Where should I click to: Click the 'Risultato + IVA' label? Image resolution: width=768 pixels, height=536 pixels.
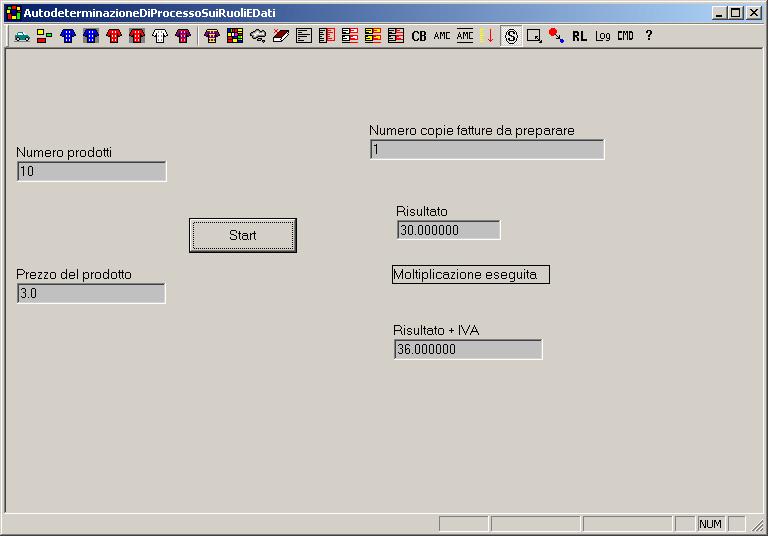pos(436,330)
